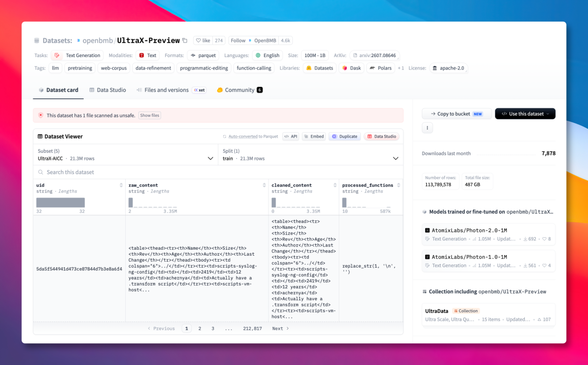Select the raw_content length histogram
Screen dimensions: 588x365
click(152, 203)
